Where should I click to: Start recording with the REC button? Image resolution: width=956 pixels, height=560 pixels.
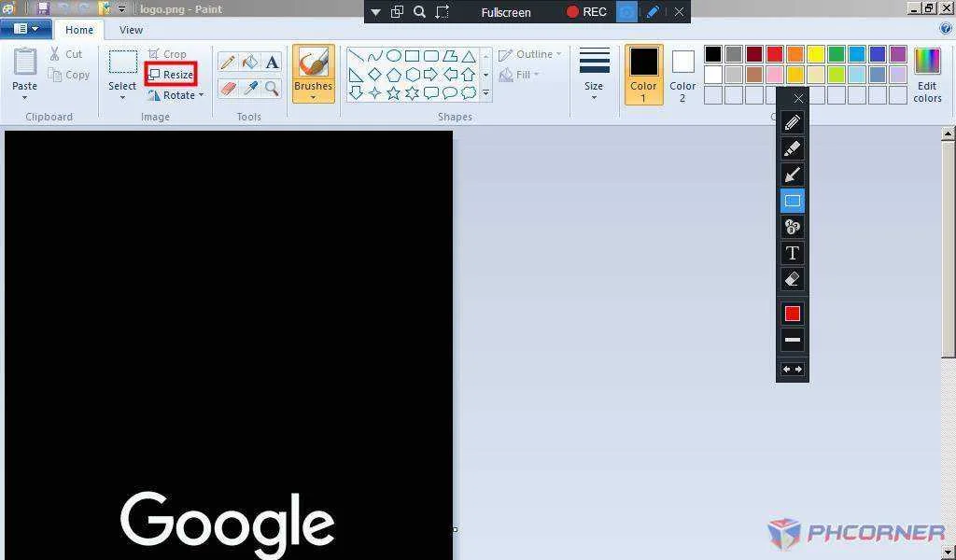(586, 11)
